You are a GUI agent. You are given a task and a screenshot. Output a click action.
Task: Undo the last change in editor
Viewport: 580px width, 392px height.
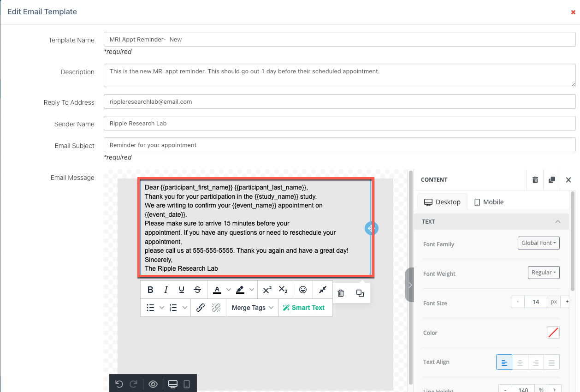[119, 384]
